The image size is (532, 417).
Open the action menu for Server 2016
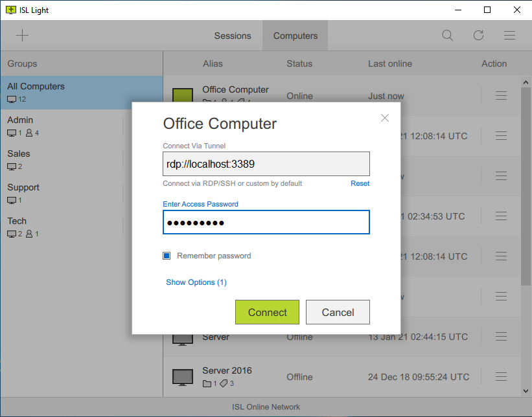[x=501, y=377]
